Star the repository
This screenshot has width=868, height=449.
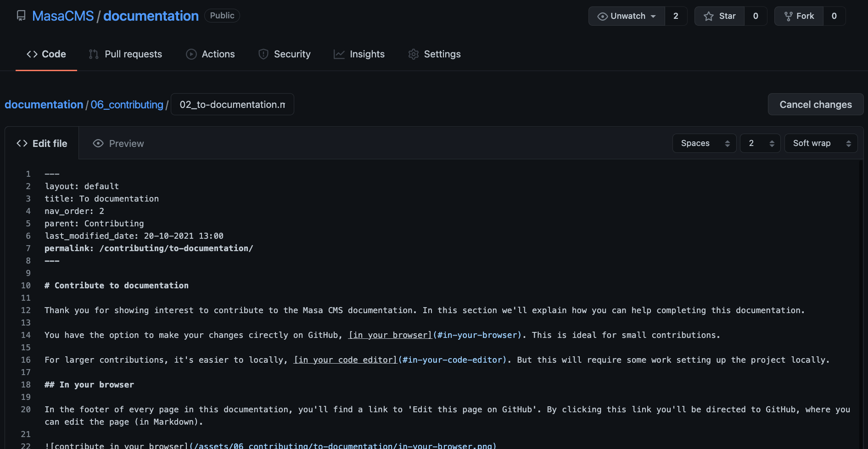tap(720, 16)
